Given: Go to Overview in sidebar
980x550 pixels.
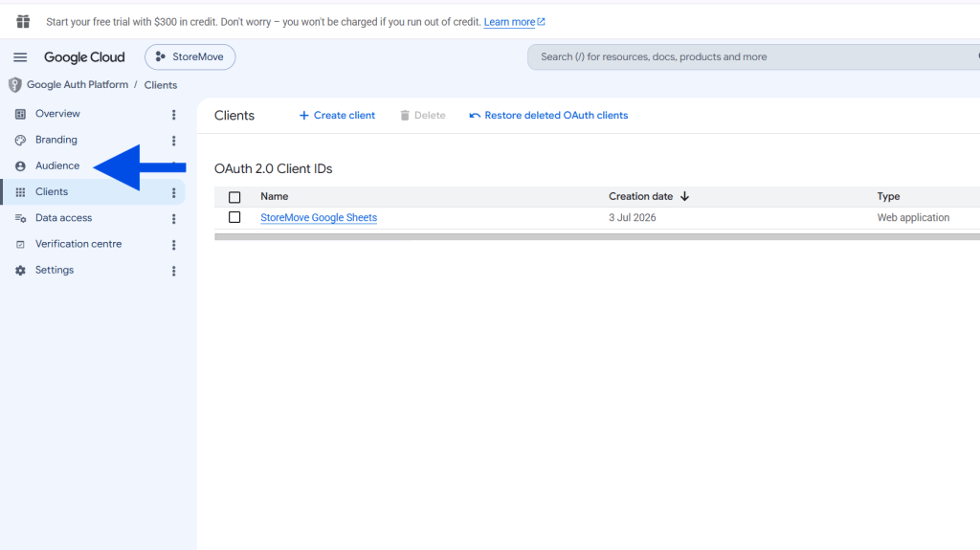Looking at the screenshot, I should tap(57, 114).
